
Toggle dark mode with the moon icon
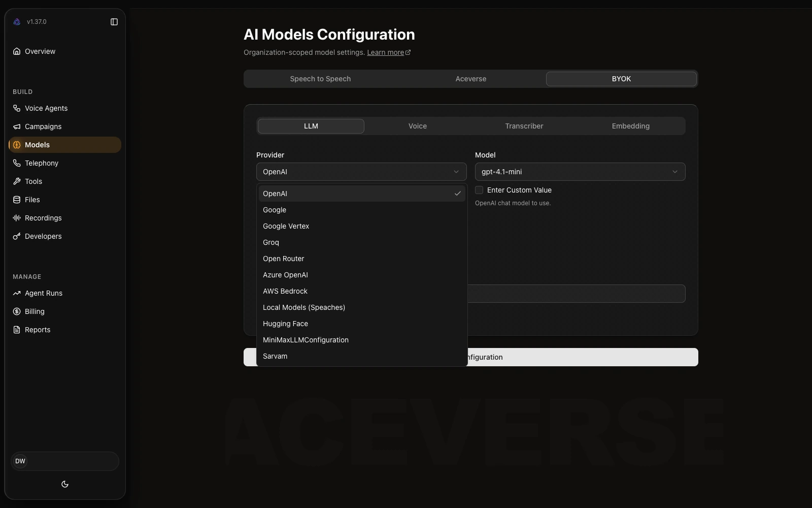[65, 484]
